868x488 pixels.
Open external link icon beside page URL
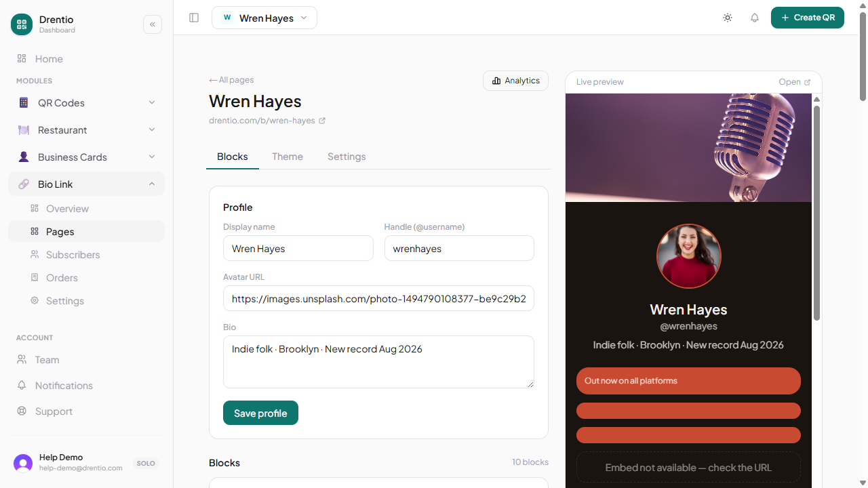click(322, 121)
